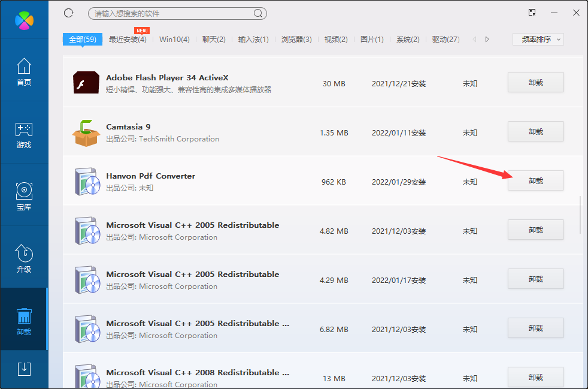Click the icon of the 6.82 MB Visual C++ 2005 entry
588x389 pixels.
click(87, 329)
